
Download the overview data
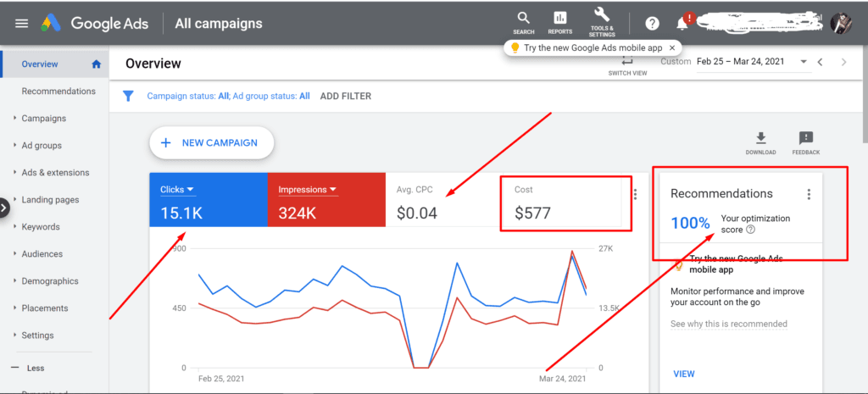(x=760, y=142)
